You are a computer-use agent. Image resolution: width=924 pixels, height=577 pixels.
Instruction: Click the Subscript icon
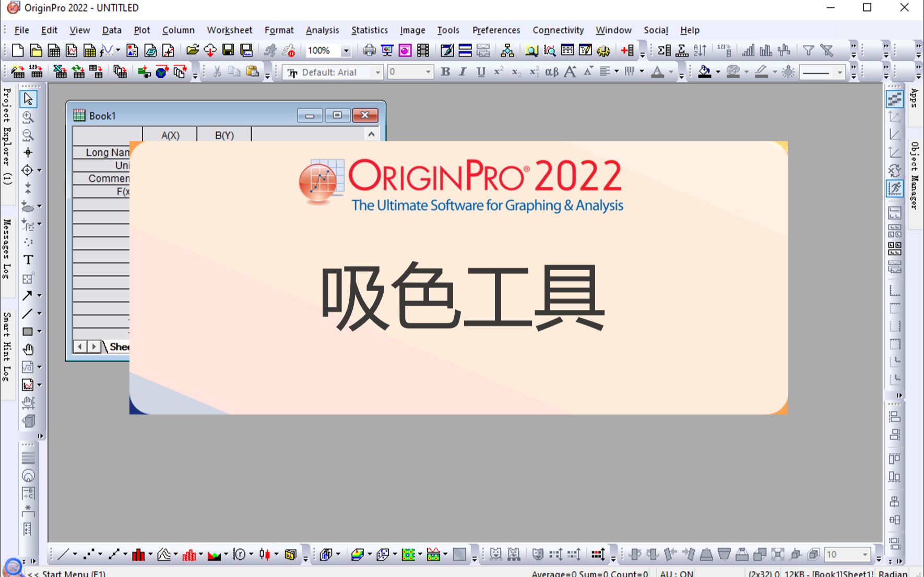click(x=516, y=72)
